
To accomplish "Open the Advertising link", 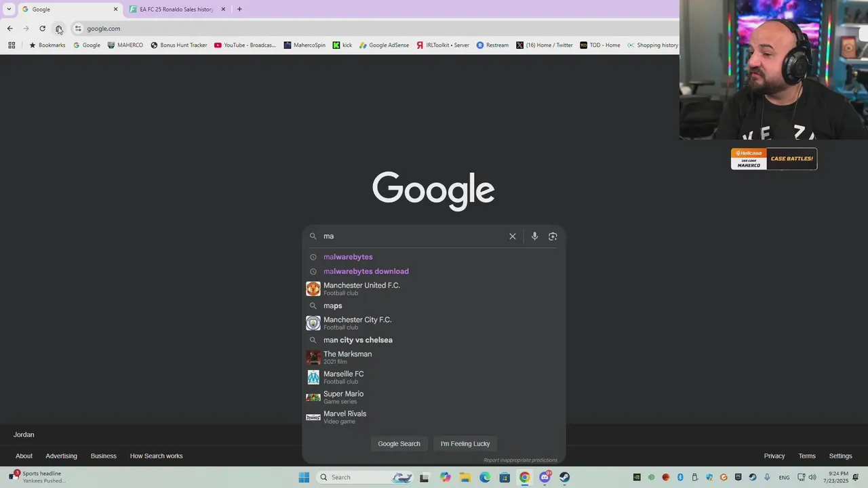I will [x=61, y=456].
